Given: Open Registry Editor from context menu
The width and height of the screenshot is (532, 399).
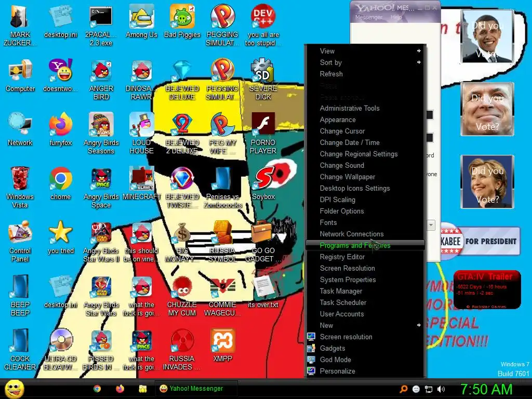Looking at the screenshot, I should (365, 257).
